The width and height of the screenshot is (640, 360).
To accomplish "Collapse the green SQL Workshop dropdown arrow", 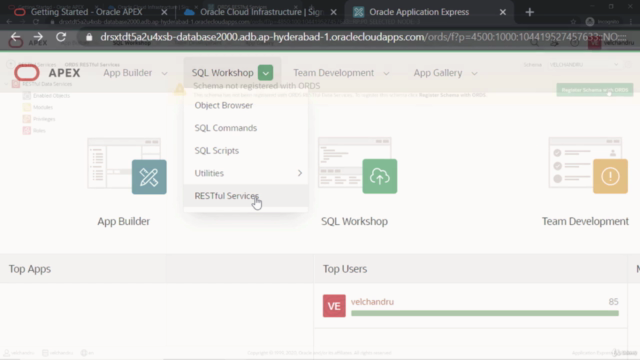I will tap(265, 73).
